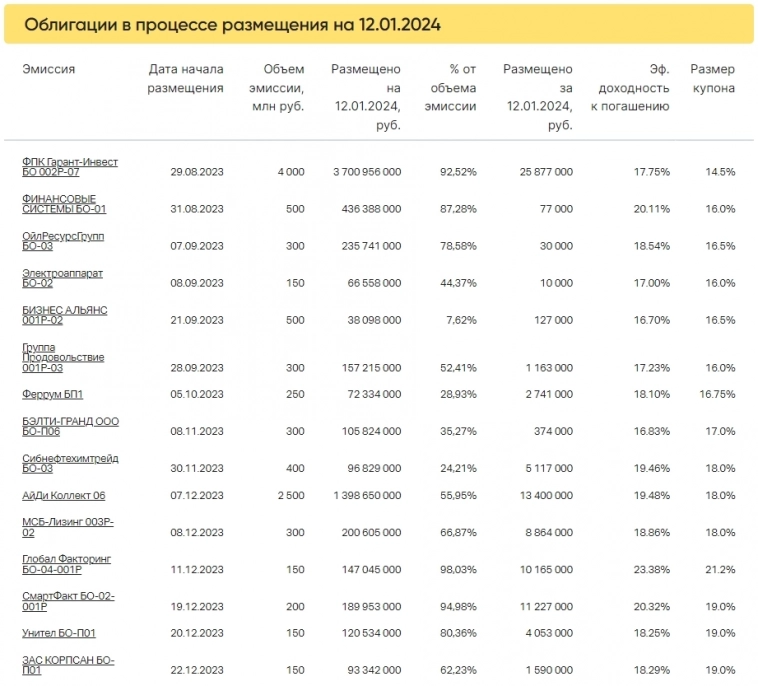Open МСБ-Лизинг 003Р-02 bond page
This screenshot has width=758, height=686.
68,527
